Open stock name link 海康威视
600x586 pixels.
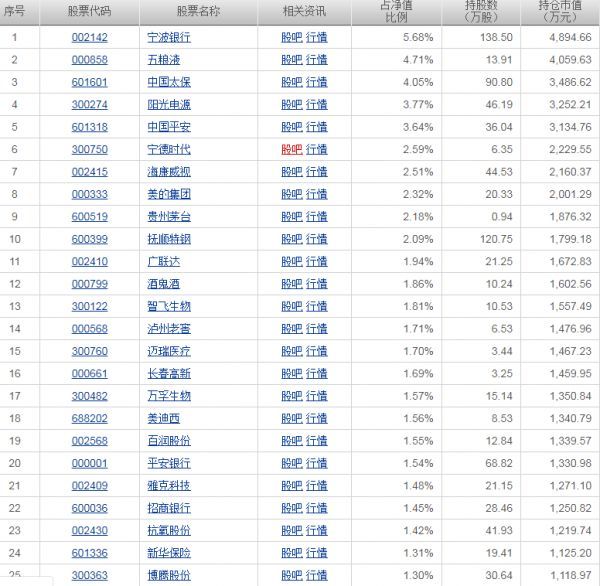point(169,172)
